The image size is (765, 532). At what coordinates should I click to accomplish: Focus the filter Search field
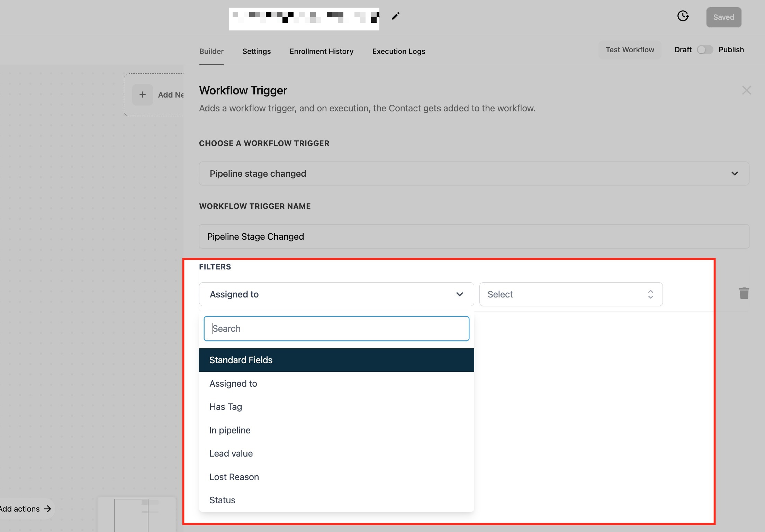[336, 329]
